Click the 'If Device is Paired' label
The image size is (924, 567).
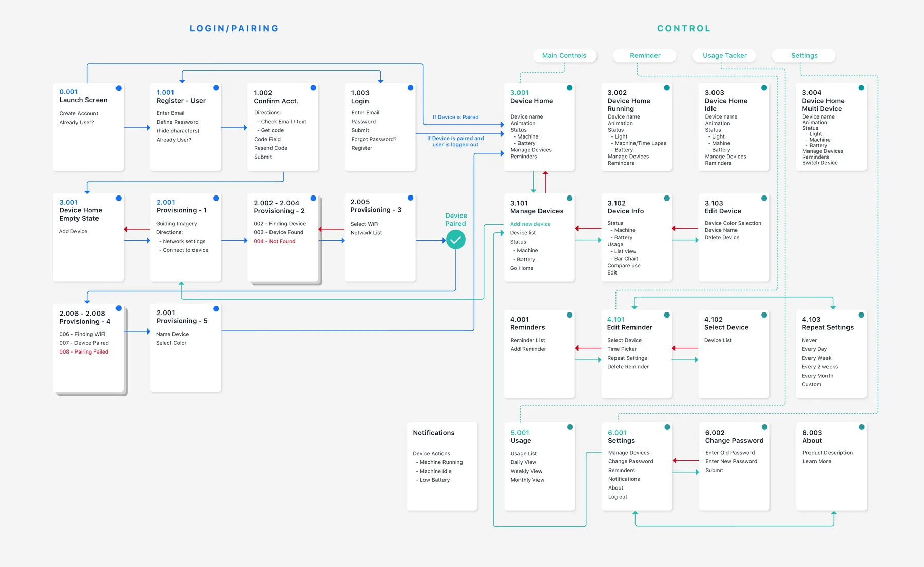click(456, 117)
